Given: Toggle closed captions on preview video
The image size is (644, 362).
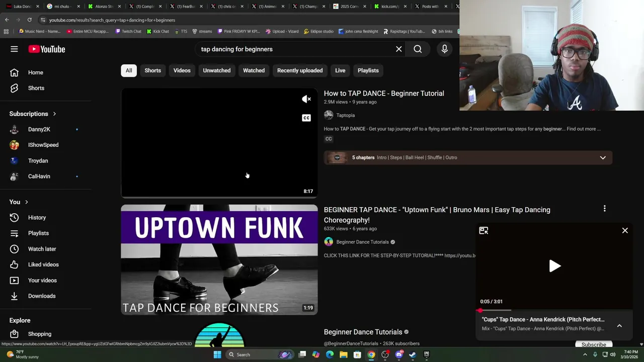Looking at the screenshot, I should click(306, 118).
